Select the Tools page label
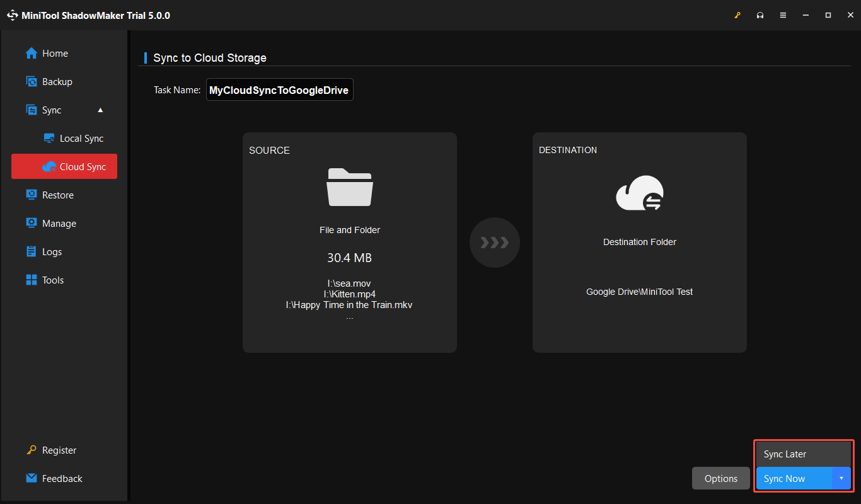The width and height of the screenshot is (861, 504). [x=53, y=280]
